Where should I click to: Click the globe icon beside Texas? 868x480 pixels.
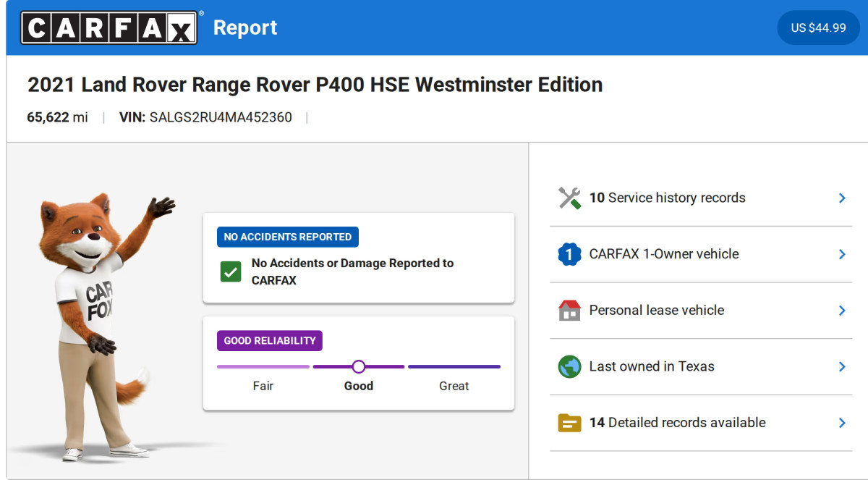point(569,366)
